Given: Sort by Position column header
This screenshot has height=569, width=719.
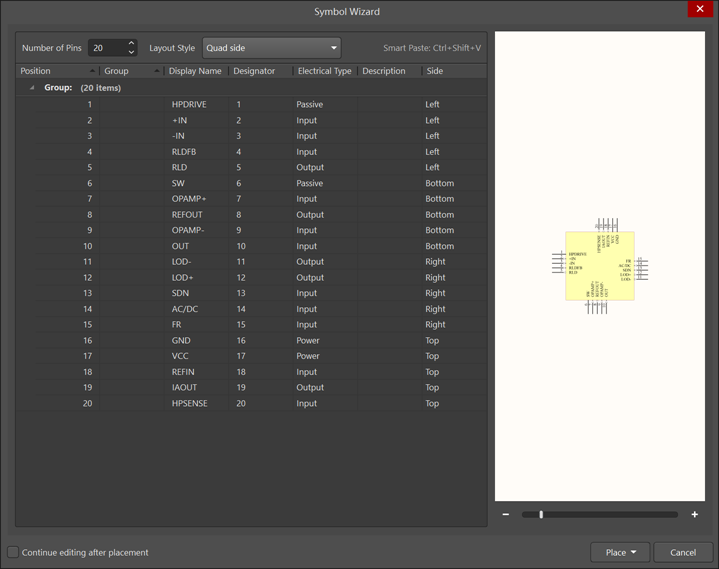Looking at the screenshot, I should coord(57,71).
